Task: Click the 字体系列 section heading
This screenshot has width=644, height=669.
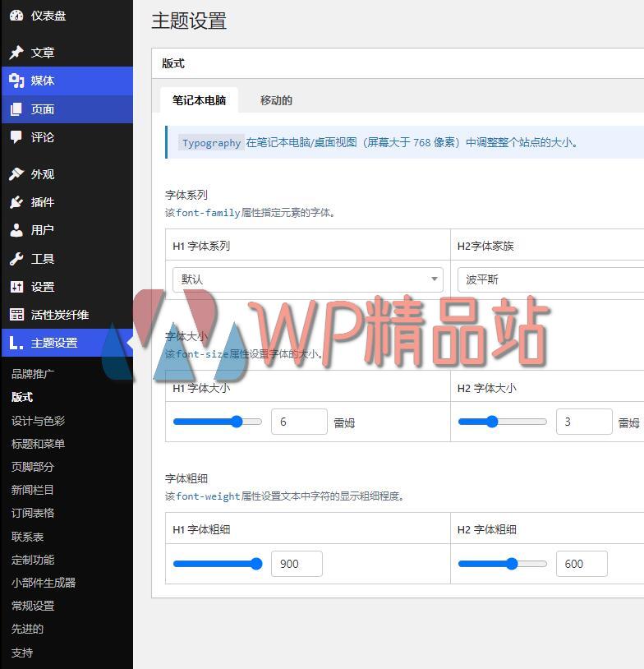Action: [186, 195]
